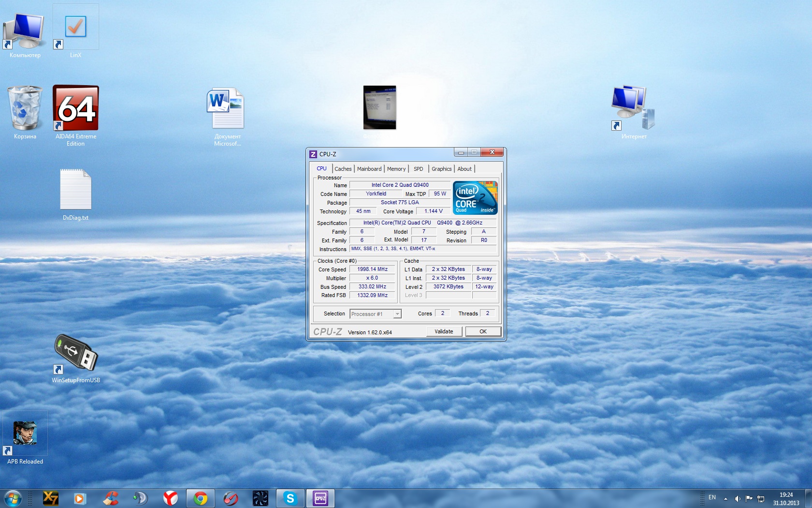Select the CPU-Z taskbar button
The image size is (812, 508).
pyautogui.click(x=320, y=498)
